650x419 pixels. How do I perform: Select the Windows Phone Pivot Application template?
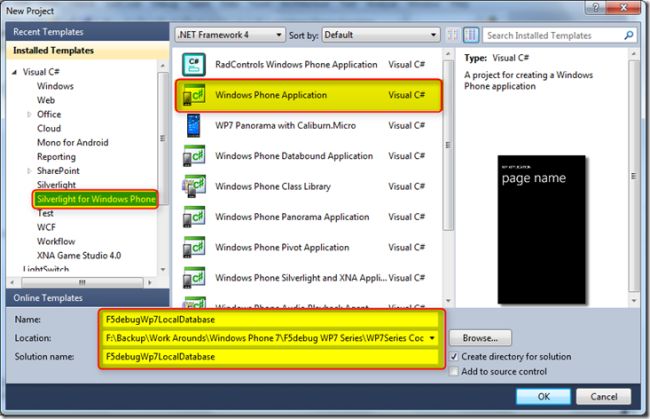click(309, 247)
